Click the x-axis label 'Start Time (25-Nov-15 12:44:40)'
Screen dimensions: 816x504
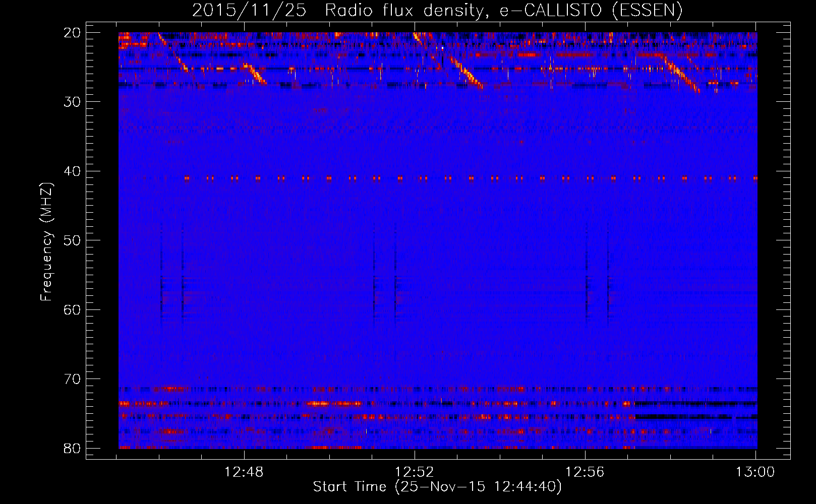click(x=437, y=487)
